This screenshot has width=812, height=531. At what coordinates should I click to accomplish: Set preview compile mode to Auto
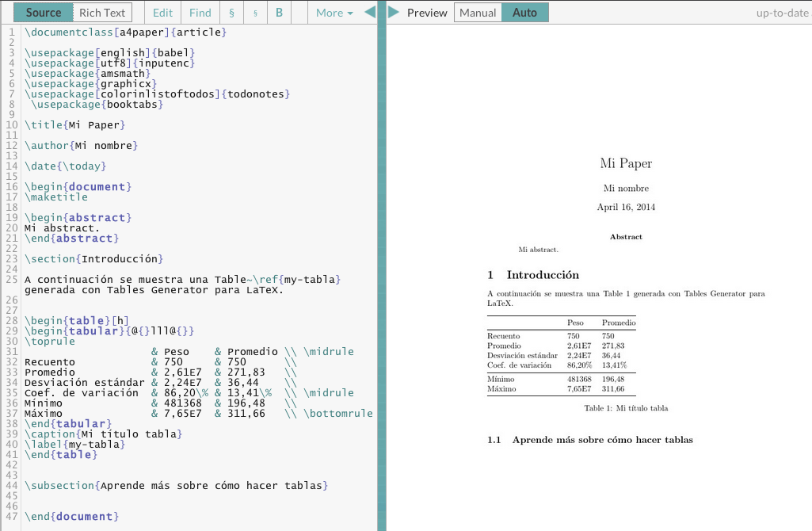[524, 13]
